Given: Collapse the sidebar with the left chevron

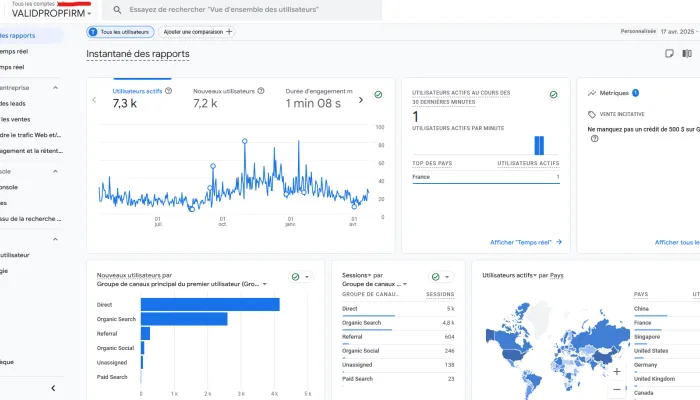Looking at the screenshot, I should coord(53,388).
